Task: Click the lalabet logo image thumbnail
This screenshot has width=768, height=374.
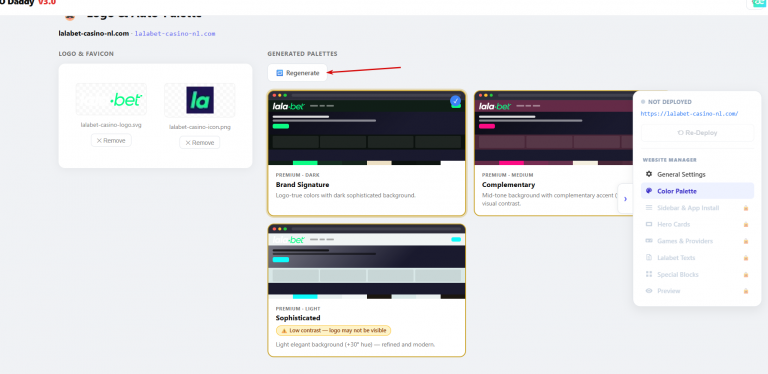Action: point(111,100)
